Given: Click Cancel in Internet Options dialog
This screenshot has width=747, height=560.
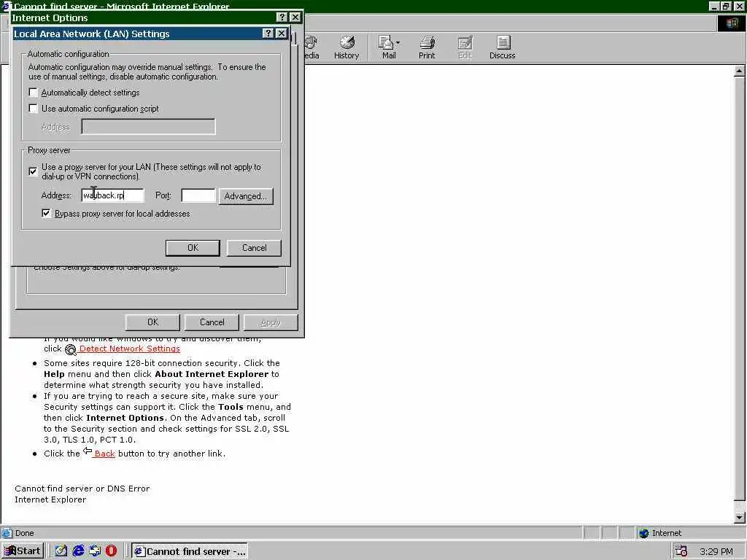Looking at the screenshot, I should click(212, 322).
